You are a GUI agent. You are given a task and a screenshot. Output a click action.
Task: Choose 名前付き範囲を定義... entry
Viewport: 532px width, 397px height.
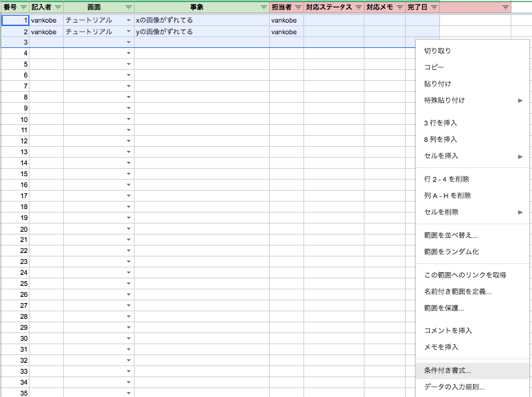472,291
